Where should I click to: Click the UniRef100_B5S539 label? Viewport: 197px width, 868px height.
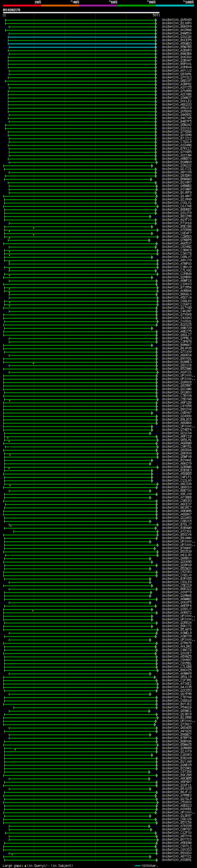pos(176,551)
